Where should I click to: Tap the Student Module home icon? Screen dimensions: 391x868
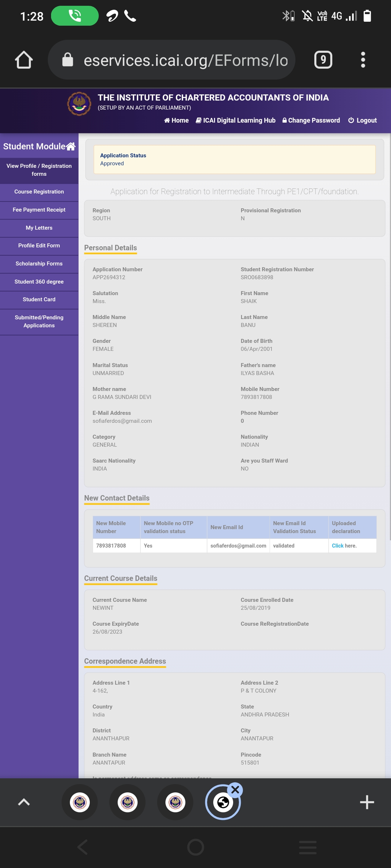coord(71,146)
